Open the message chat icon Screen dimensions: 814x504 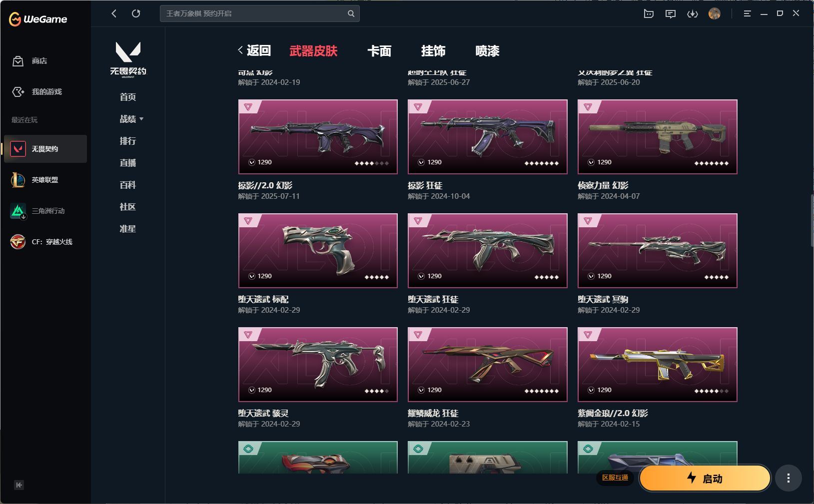point(671,14)
